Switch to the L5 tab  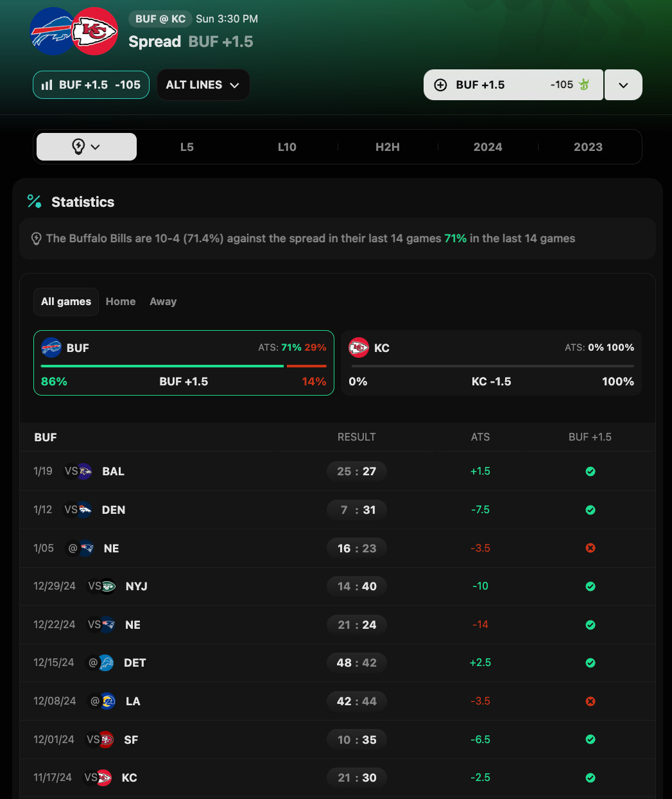[187, 147]
